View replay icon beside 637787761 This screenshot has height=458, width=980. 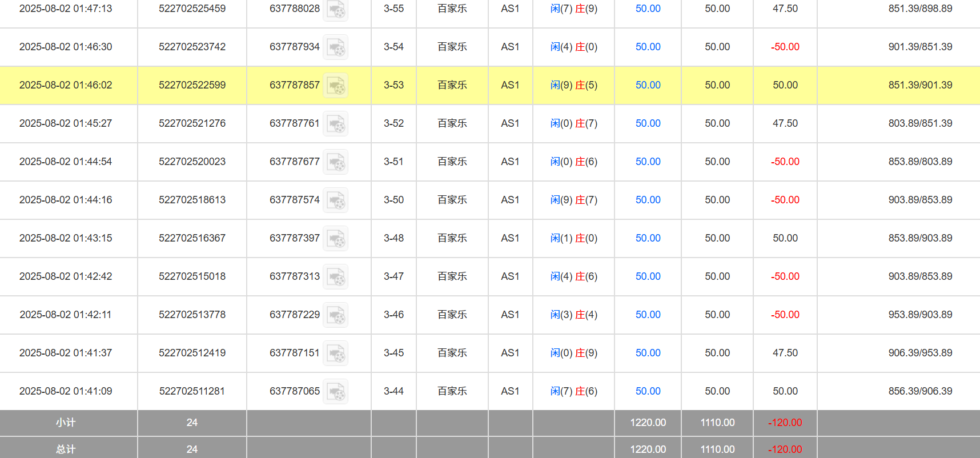click(336, 124)
